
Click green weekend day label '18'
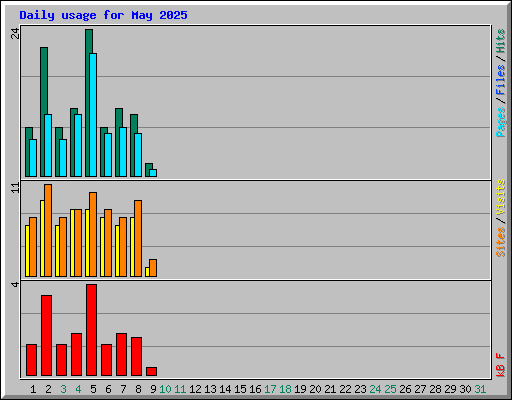pos(285,389)
